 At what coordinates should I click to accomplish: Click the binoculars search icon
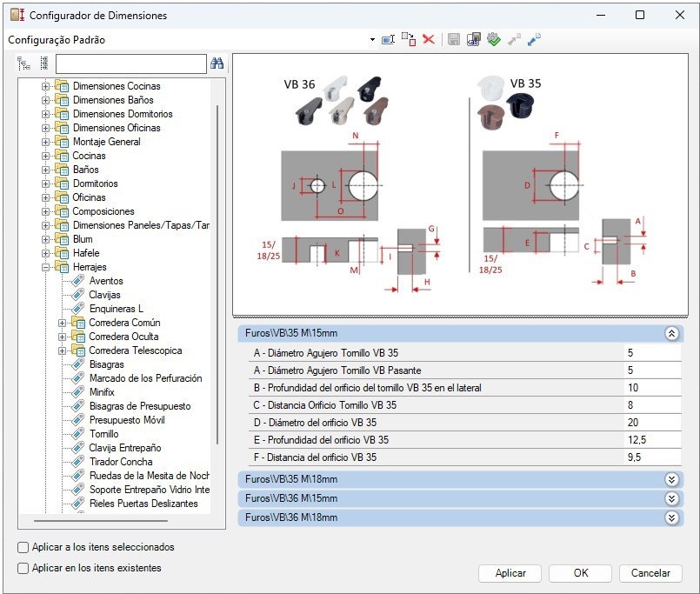point(217,63)
